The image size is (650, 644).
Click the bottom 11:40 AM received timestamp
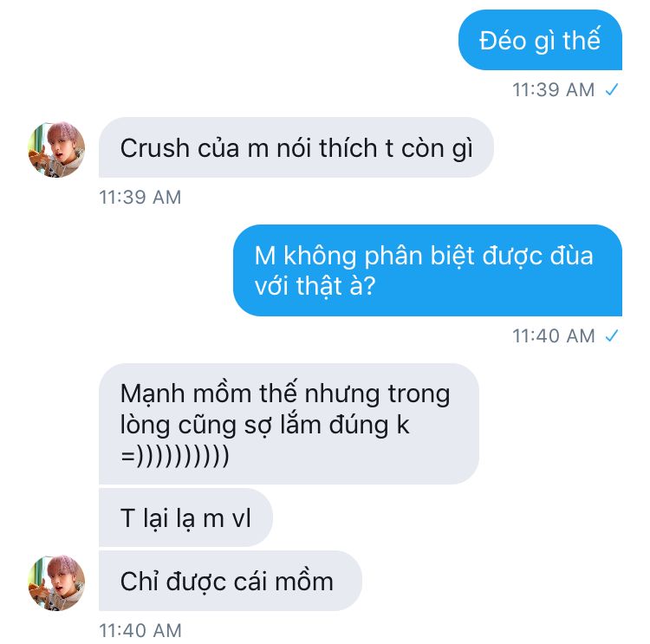pyautogui.click(x=140, y=630)
